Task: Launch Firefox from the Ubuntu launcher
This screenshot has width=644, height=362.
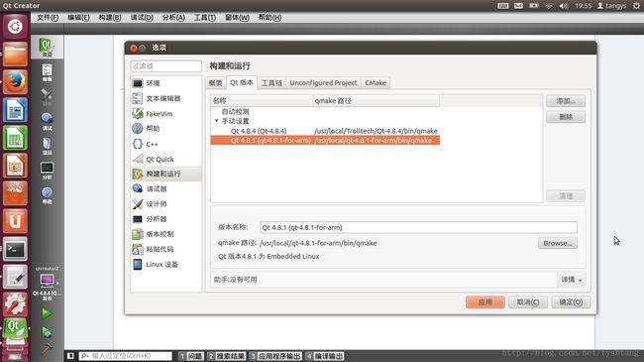Action: click(15, 81)
